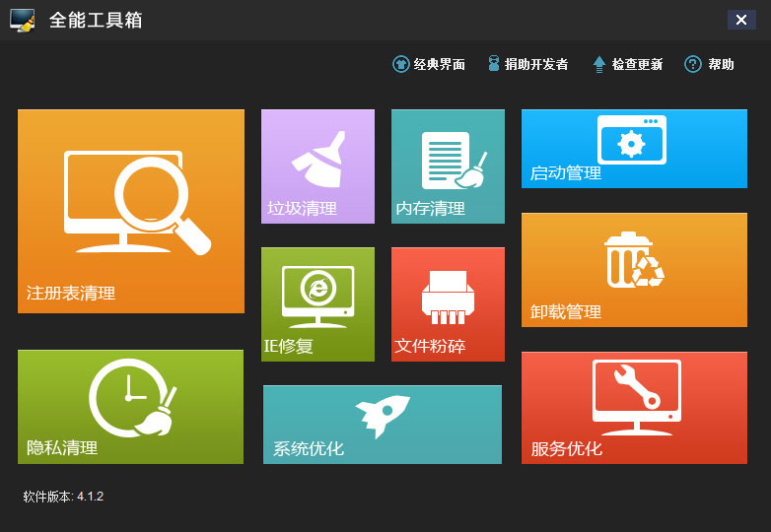
Task: Open the 注册表清理 registry cleanup tile
Action: (x=131, y=211)
